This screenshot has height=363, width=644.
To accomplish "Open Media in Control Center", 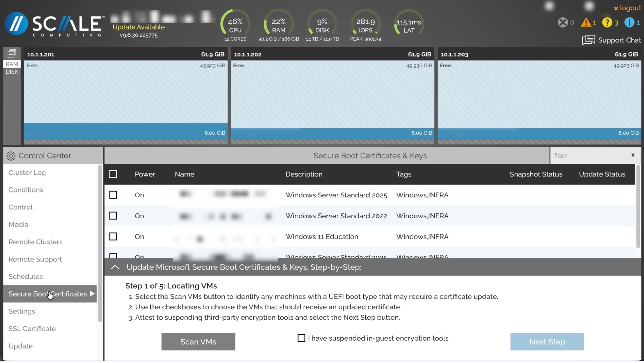I will click(x=19, y=224).
